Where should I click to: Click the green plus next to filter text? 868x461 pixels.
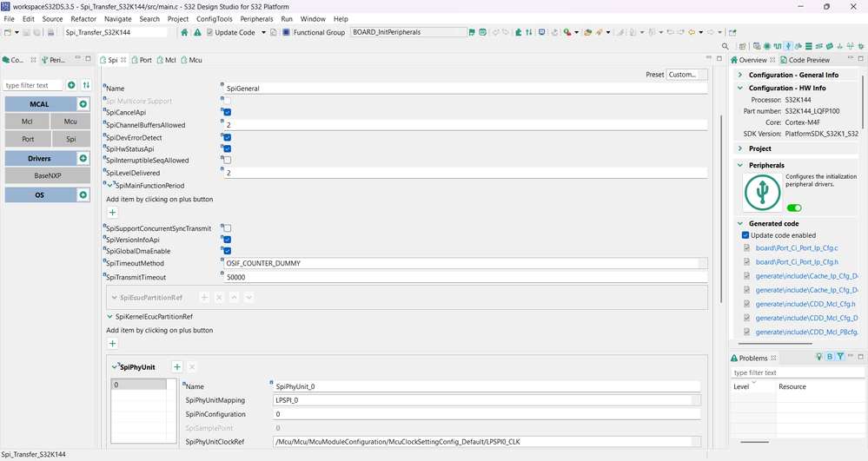[x=71, y=85]
